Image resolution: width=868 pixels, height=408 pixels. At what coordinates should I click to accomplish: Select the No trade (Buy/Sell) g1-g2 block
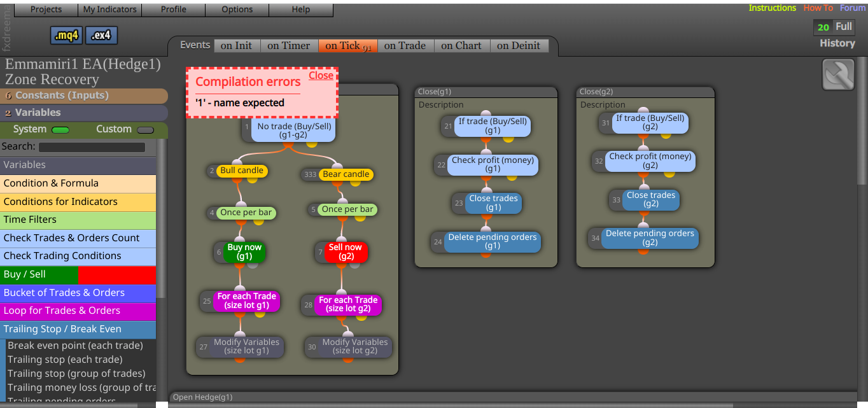point(294,130)
